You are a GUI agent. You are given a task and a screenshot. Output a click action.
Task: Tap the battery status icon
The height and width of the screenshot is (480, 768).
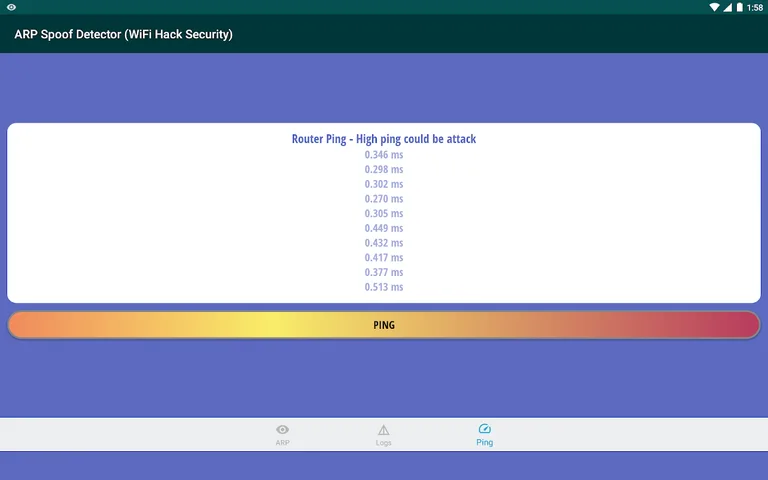click(740, 7)
